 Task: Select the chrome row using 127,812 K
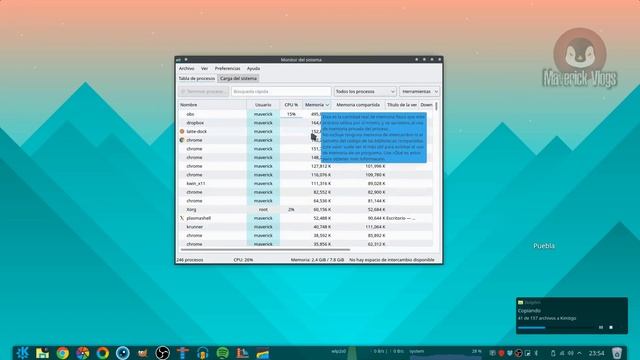tap(305, 166)
